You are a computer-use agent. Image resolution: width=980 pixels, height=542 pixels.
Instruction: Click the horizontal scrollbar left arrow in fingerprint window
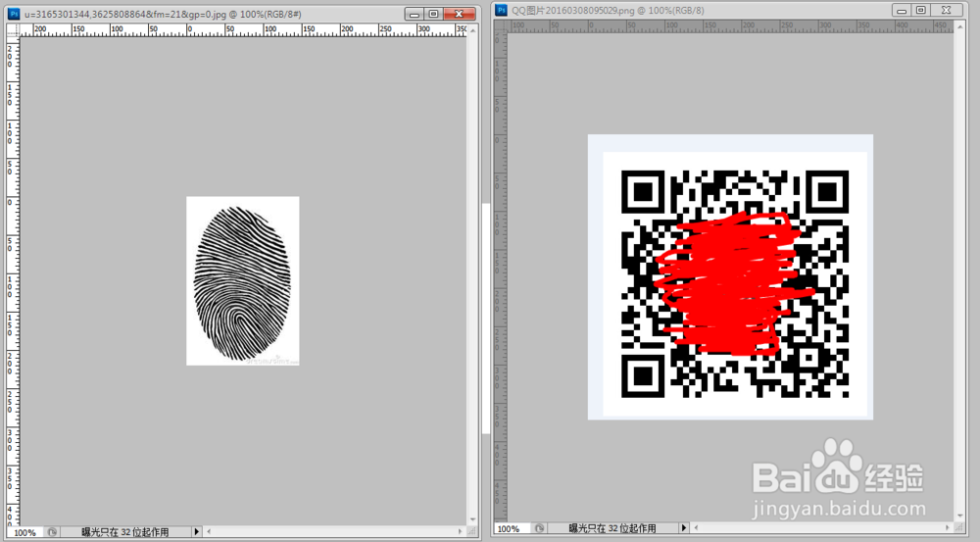tap(209, 532)
